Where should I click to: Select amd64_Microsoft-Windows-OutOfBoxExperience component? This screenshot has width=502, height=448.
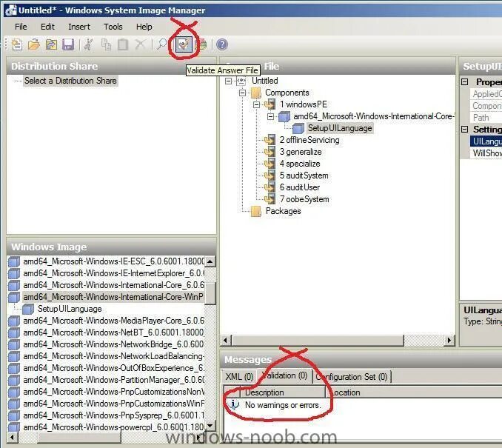click(113, 368)
